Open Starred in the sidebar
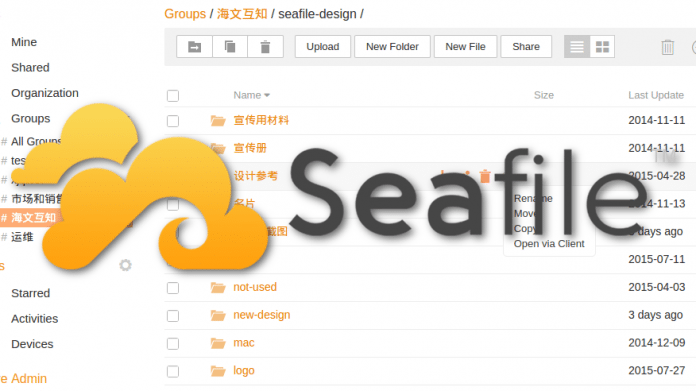The height and width of the screenshot is (391, 696). [31, 293]
